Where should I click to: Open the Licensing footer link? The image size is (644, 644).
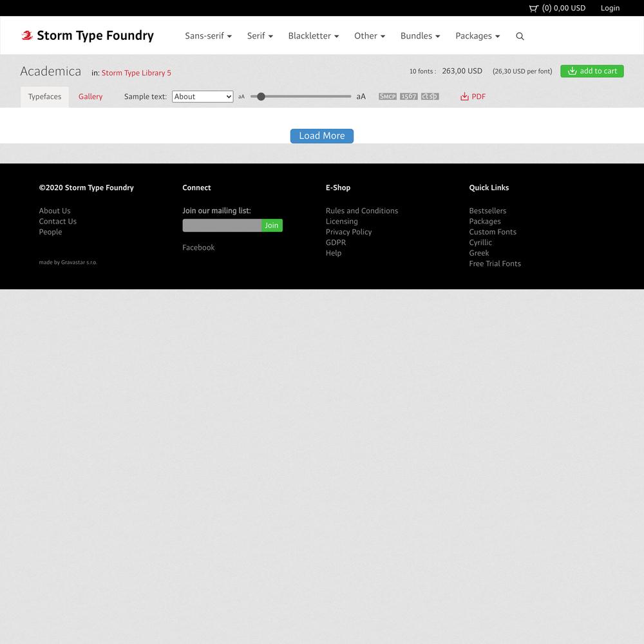(342, 222)
